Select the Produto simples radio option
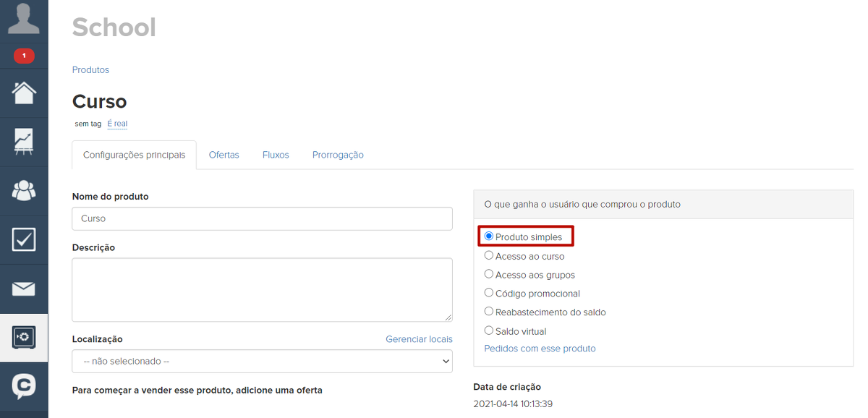 489,236
